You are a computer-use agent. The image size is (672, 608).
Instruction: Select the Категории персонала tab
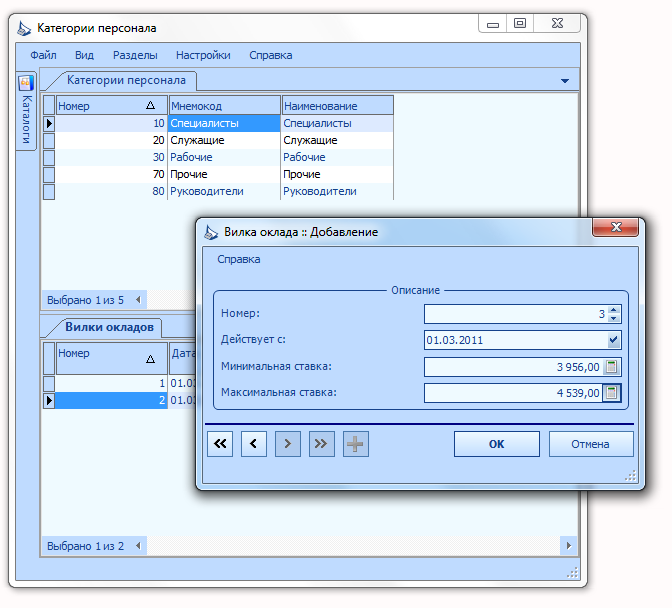[126, 81]
